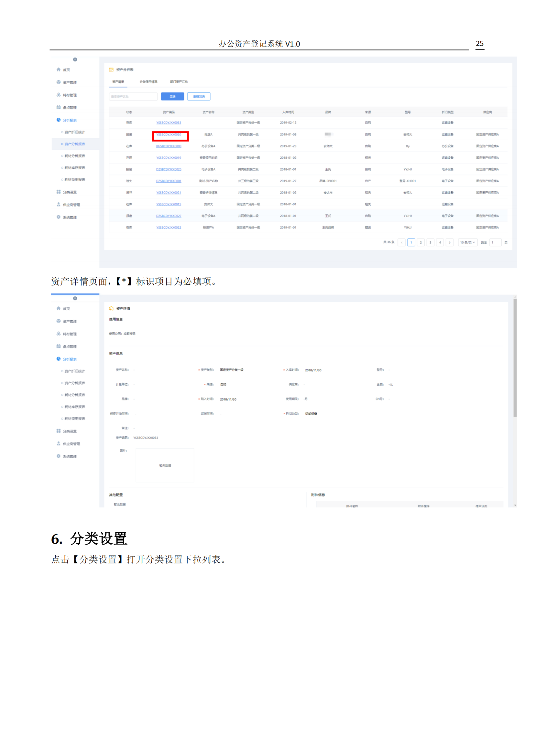Viewport: 535px width, 756px height.
Task: Click 资产管理 cube icon on asset detail screen
Action: 59,321
